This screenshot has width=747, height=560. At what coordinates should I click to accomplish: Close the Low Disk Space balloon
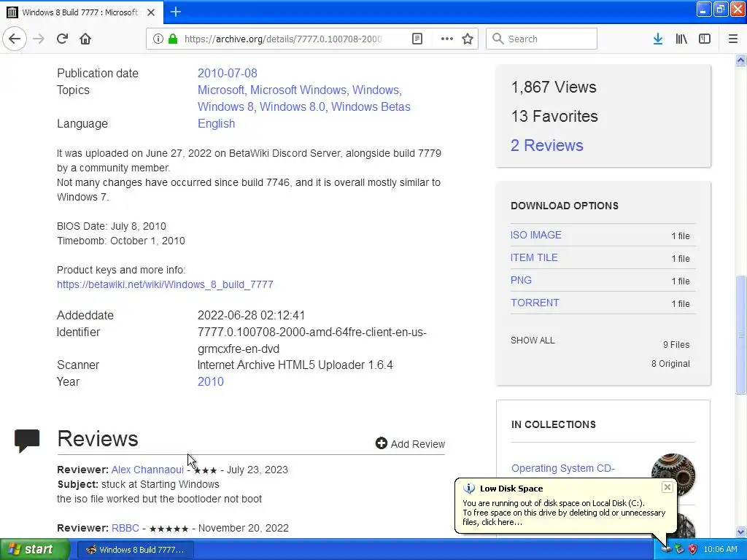667,486
